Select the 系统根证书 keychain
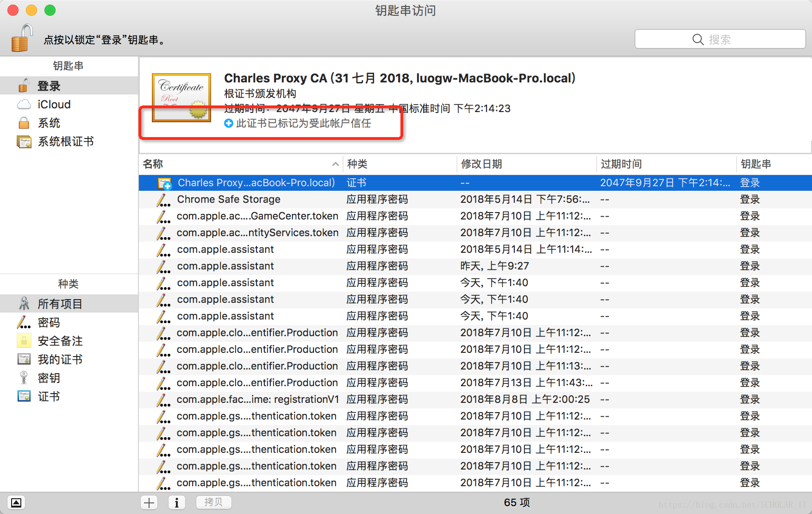This screenshot has height=514, width=812. 69,141
